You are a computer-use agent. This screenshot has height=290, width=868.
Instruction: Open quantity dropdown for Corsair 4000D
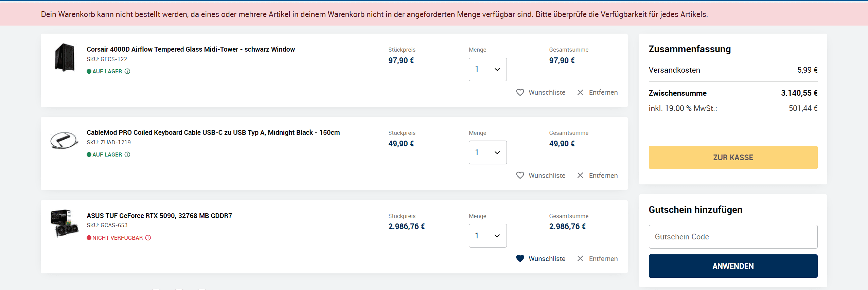point(488,69)
